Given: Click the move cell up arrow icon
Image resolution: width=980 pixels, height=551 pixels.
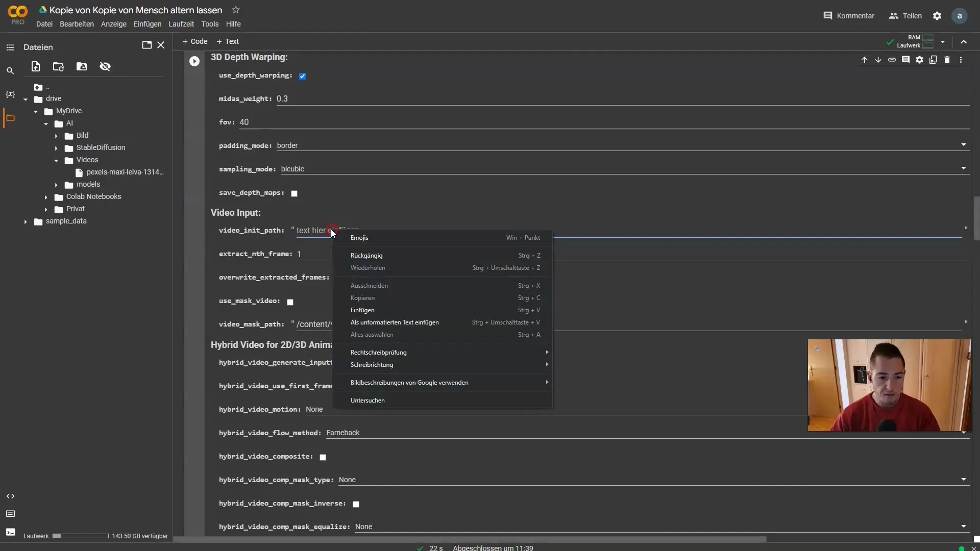Looking at the screenshot, I should (864, 59).
